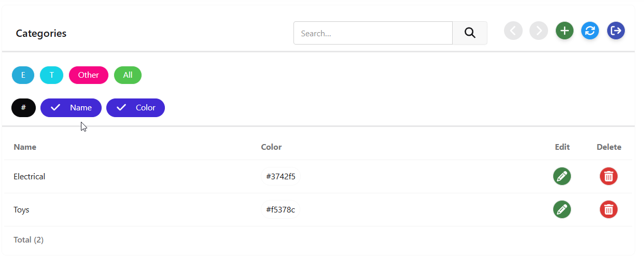Refresh the categories list
The height and width of the screenshot is (270, 644).
tap(590, 31)
